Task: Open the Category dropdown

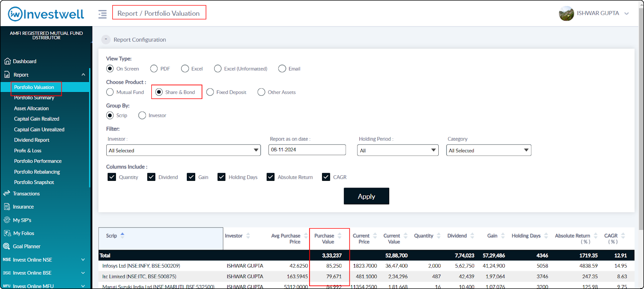Action: (x=489, y=150)
